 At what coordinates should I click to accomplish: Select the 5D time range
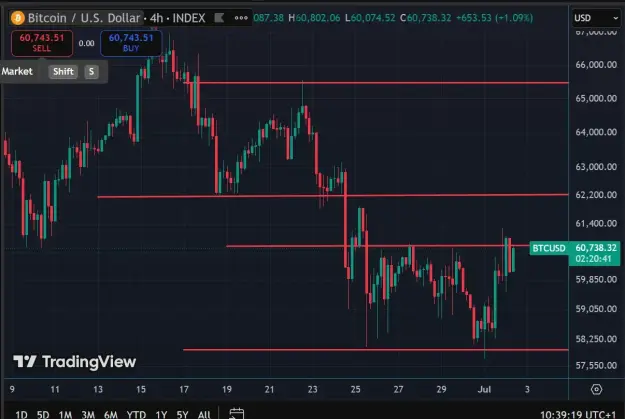pyautogui.click(x=43, y=415)
